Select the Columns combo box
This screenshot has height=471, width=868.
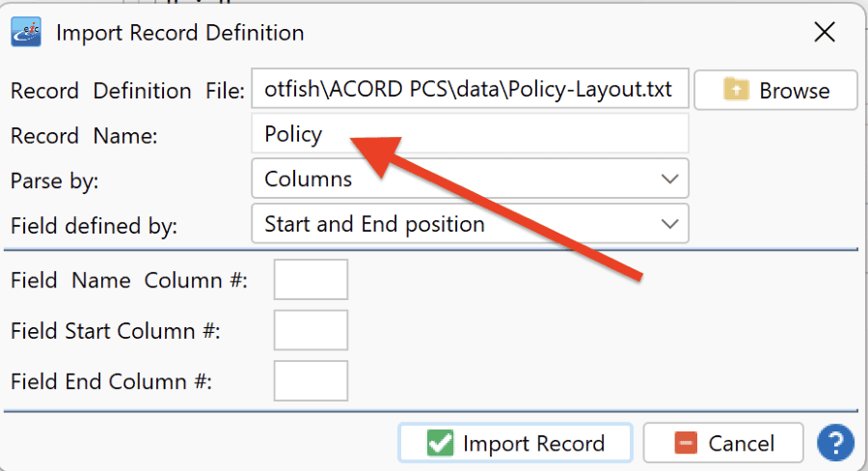pos(470,179)
